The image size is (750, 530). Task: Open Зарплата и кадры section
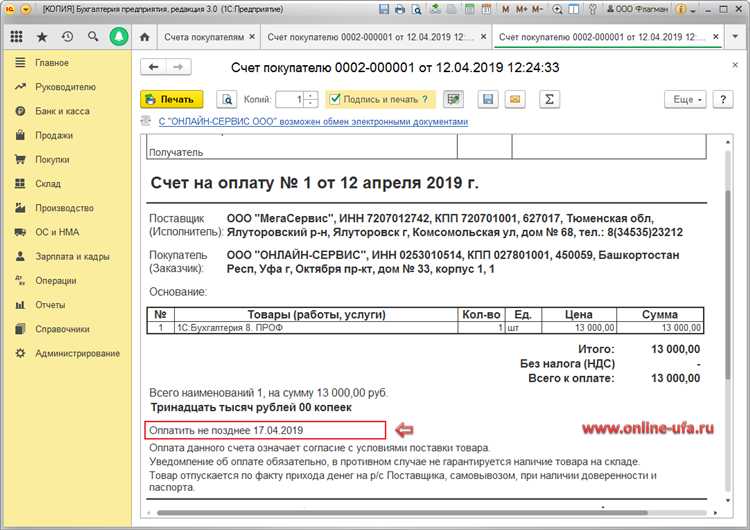[x=66, y=256]
